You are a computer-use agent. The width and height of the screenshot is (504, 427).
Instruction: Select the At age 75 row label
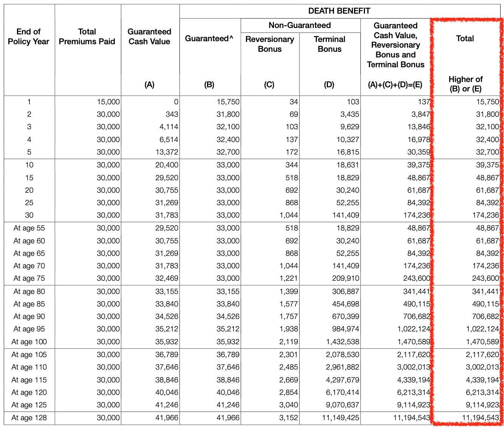(29, 278)
